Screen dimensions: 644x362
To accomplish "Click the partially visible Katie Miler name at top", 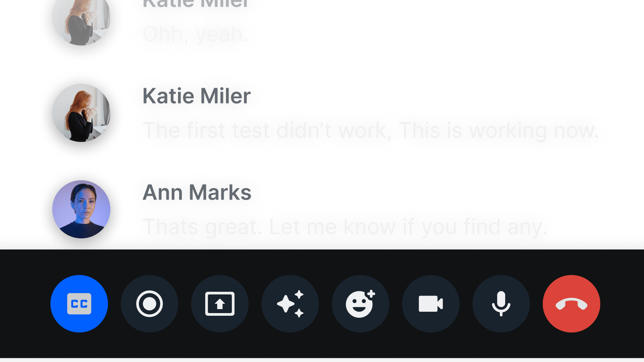I will click(x=195, y=4).
